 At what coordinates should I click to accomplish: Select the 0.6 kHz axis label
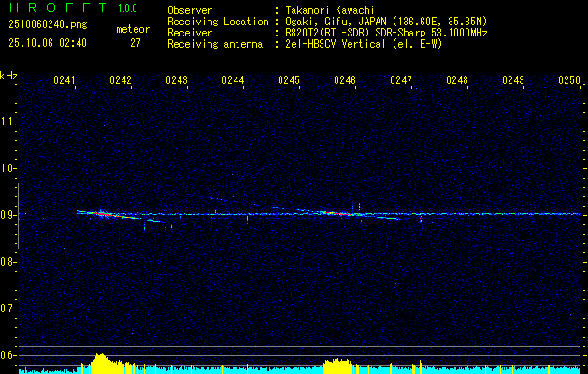(x=7, y=355)
